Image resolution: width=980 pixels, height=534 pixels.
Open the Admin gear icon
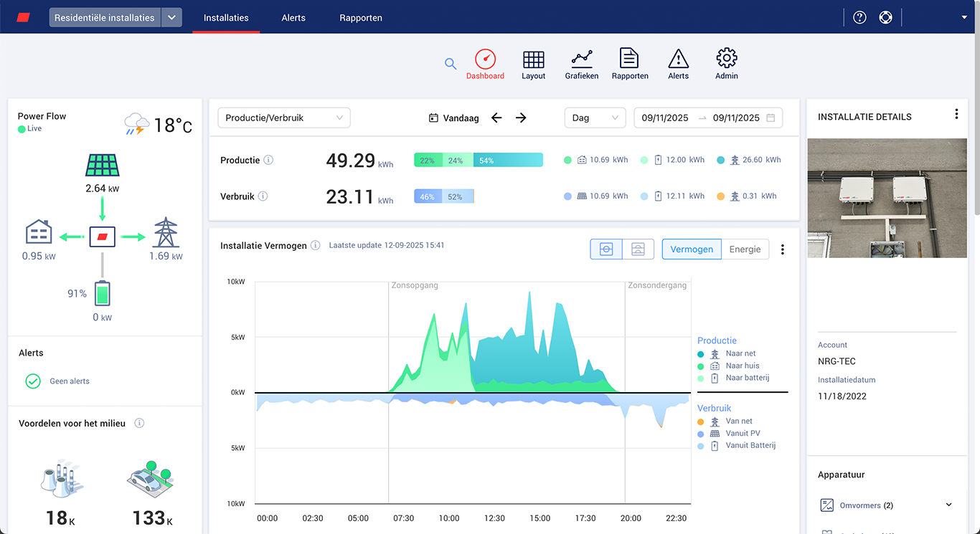[x=726, y=59]
